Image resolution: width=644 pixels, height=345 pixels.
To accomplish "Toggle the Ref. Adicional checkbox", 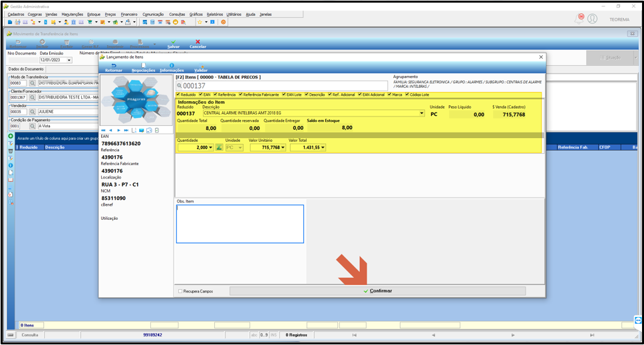I will (330, 95).
